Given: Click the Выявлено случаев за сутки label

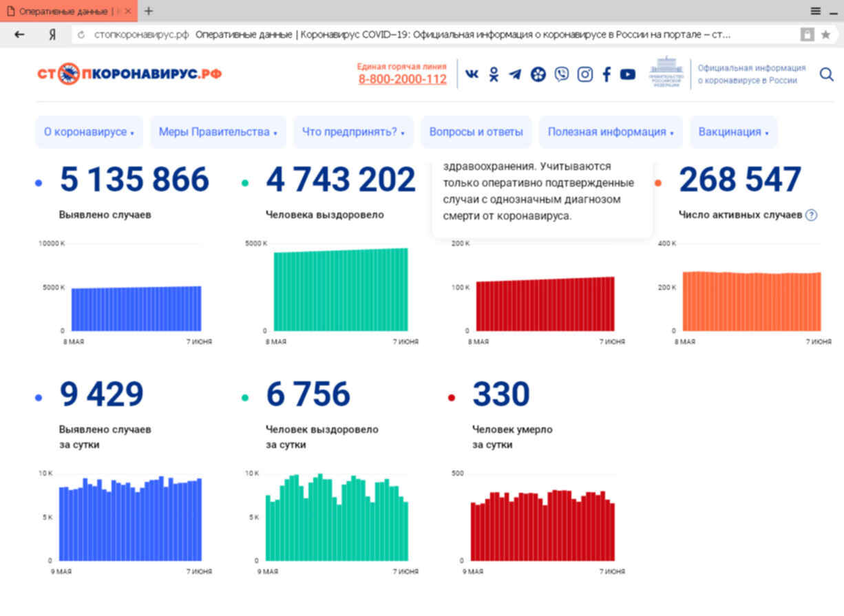Looking at the screenshot, I should [x=105, y=437].
